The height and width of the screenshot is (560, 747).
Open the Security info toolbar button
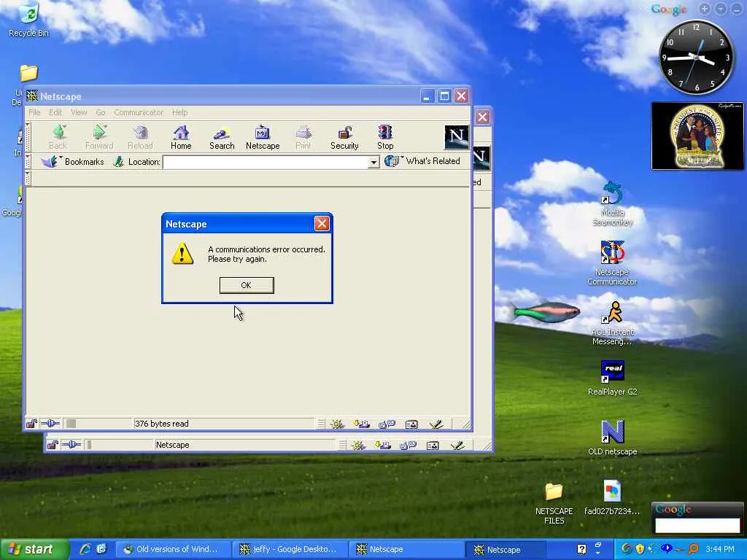coord(344,137)
